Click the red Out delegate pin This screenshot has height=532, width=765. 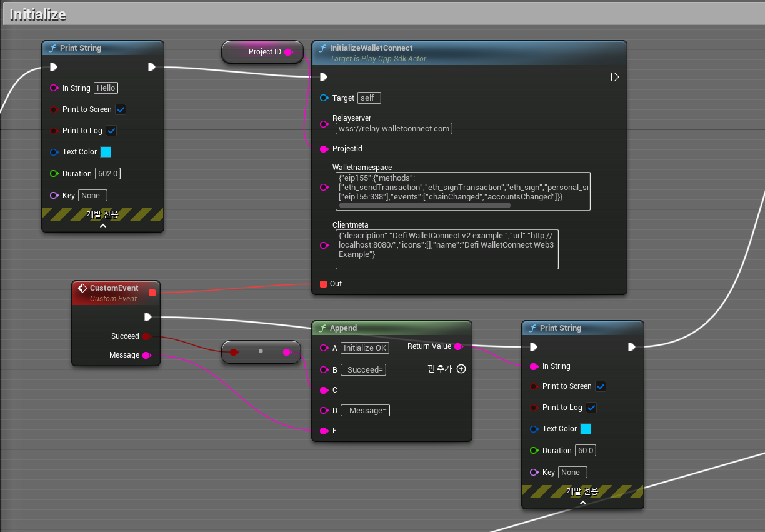click(323, 284)
